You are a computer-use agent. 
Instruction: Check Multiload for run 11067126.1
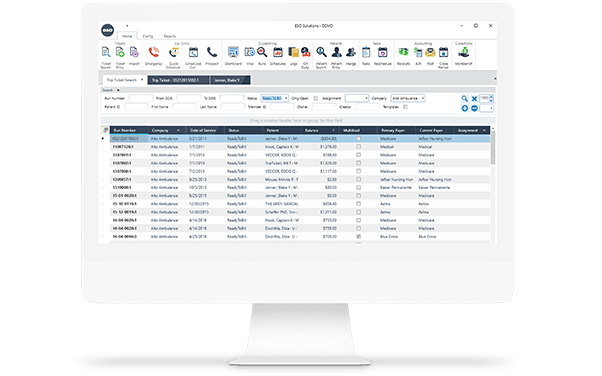358,146
